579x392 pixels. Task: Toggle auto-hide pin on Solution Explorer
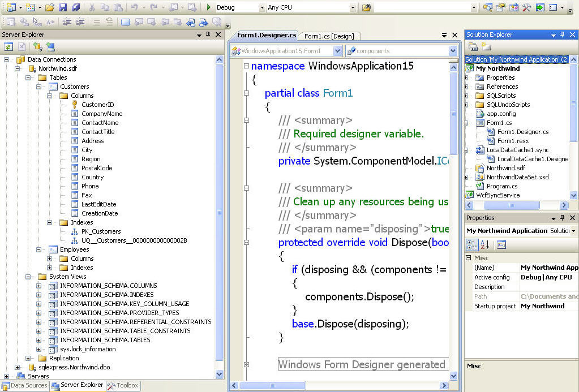point(562,35)
